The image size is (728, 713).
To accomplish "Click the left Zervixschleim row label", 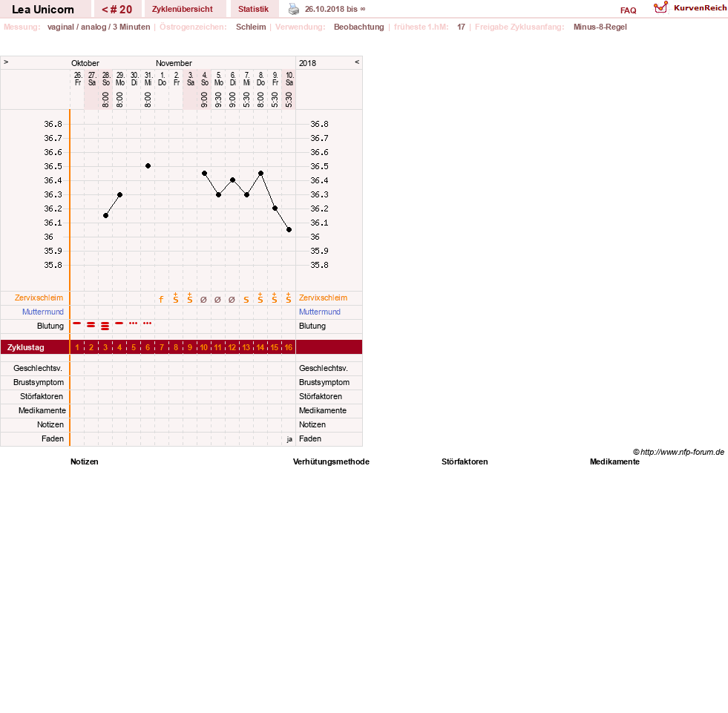I will pyautogui.click(x=39, y=298).
